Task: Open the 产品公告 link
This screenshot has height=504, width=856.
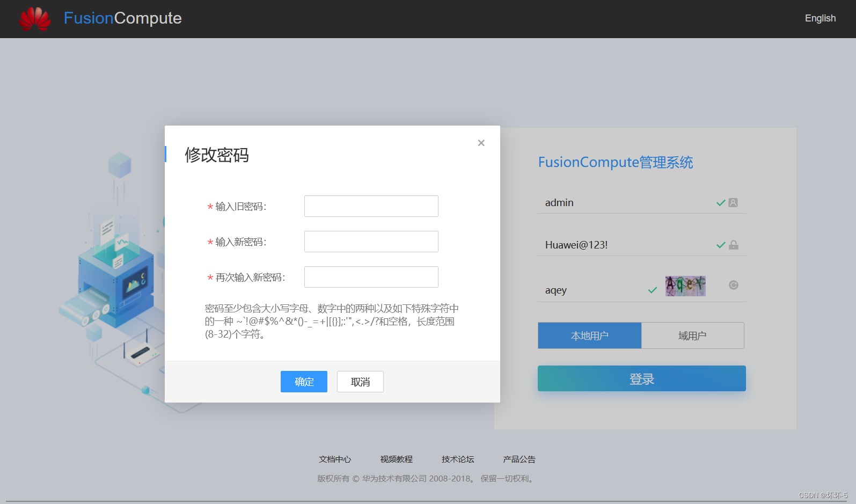Action: tap(519, 459)
